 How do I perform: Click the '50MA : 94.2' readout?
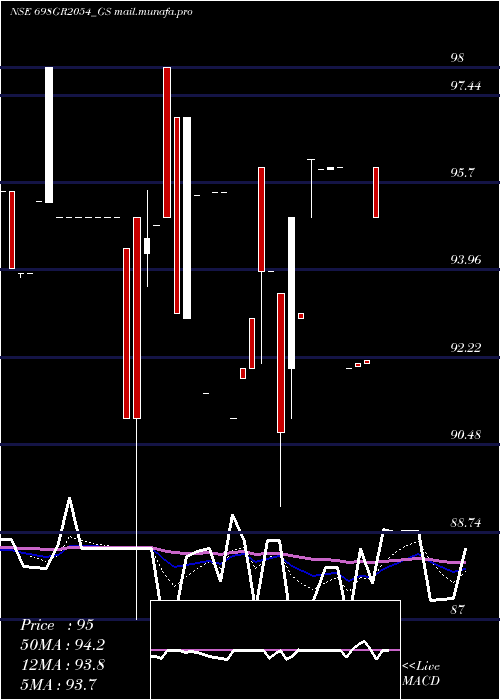coord(62,645)
